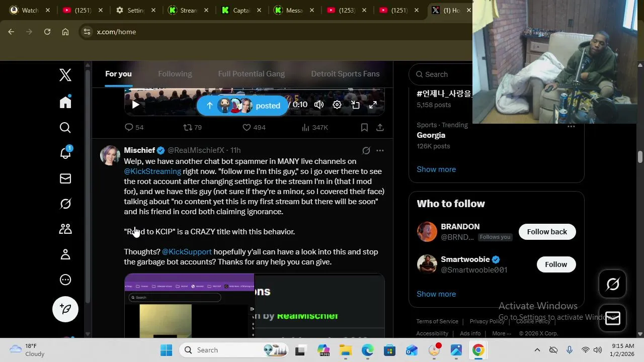Open Terms of Service link
644x362 pixels.
coord(437,321)
